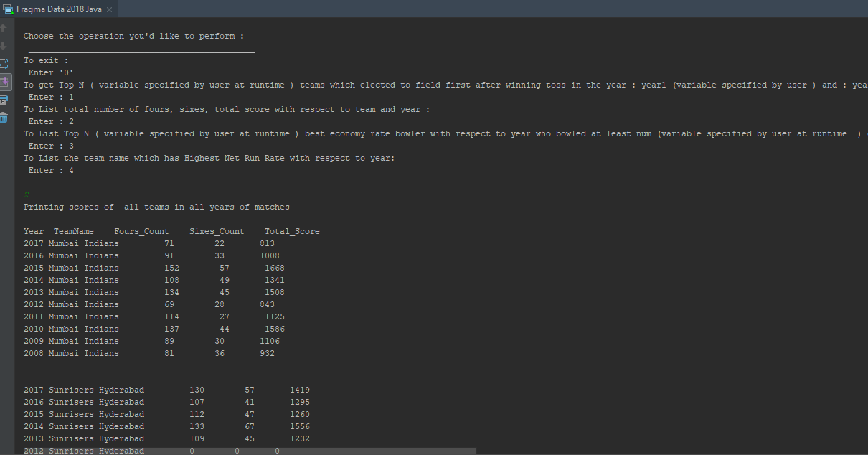
Task: Click total score value 1508
Action: tap(275, 292)
